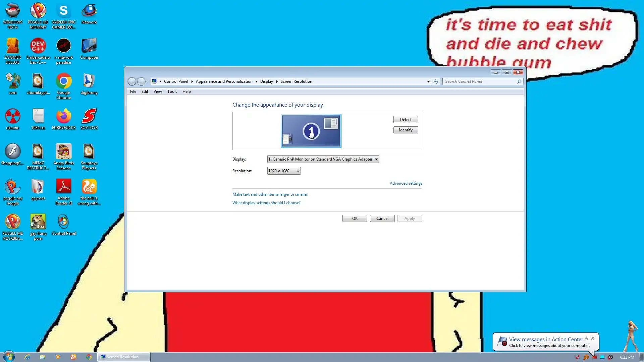644x362 pixels.
Task: Open the View menu
Action: [x=158, y=92]
